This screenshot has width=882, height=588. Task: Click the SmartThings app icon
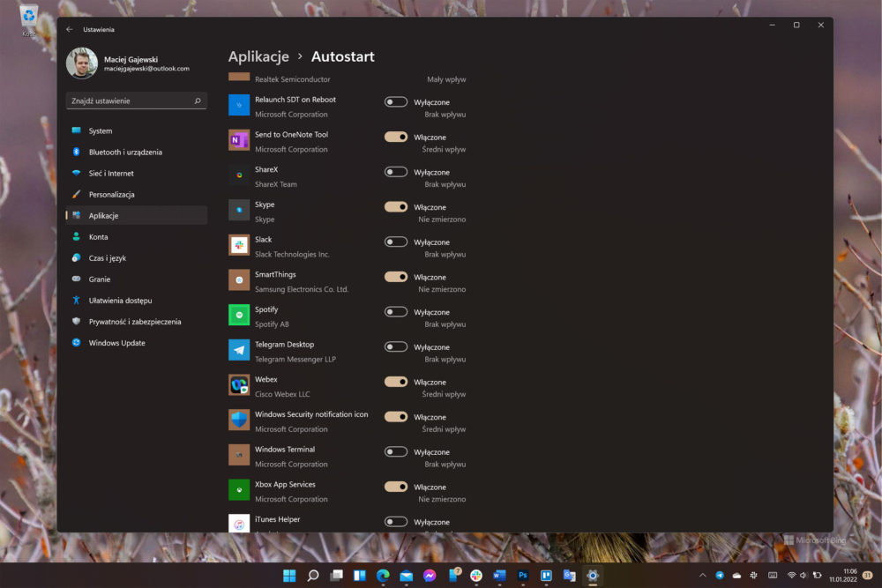(x=239, y=280)
